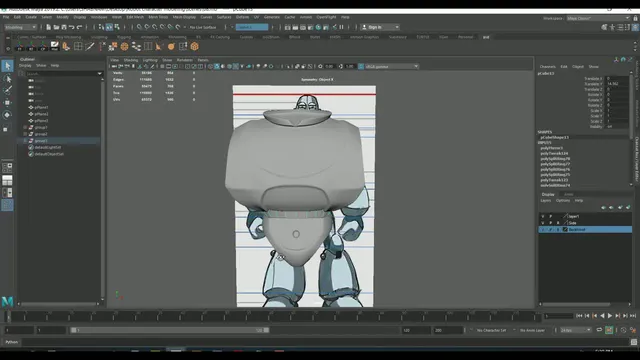The width and height of the screenshot is (640, 360).
Task: Click the Undo arrow icon
Action: tap(72, 27)
